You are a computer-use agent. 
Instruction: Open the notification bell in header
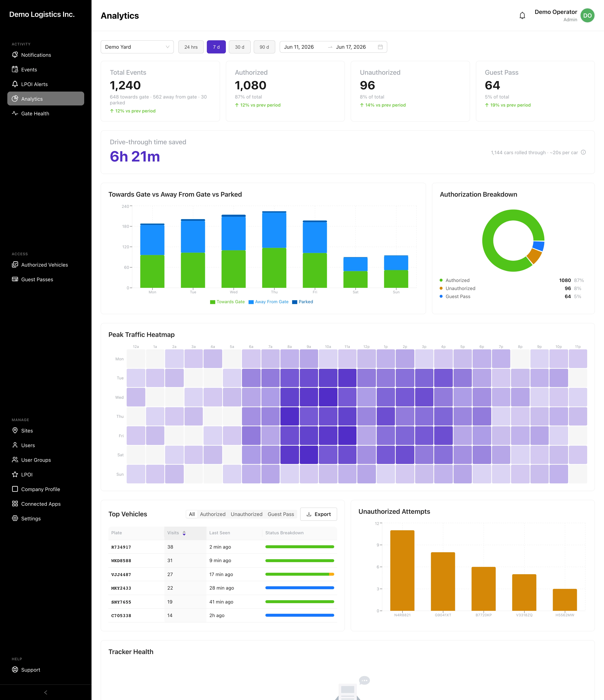coord(522,16)
